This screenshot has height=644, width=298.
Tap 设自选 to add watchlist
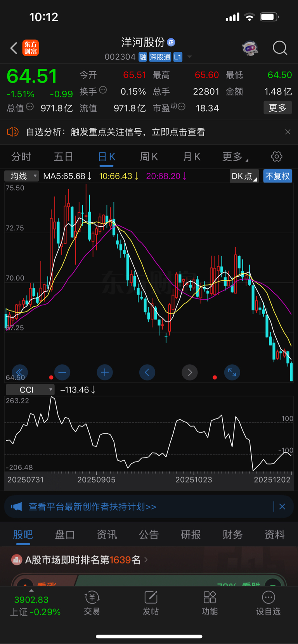click(268, 603)
